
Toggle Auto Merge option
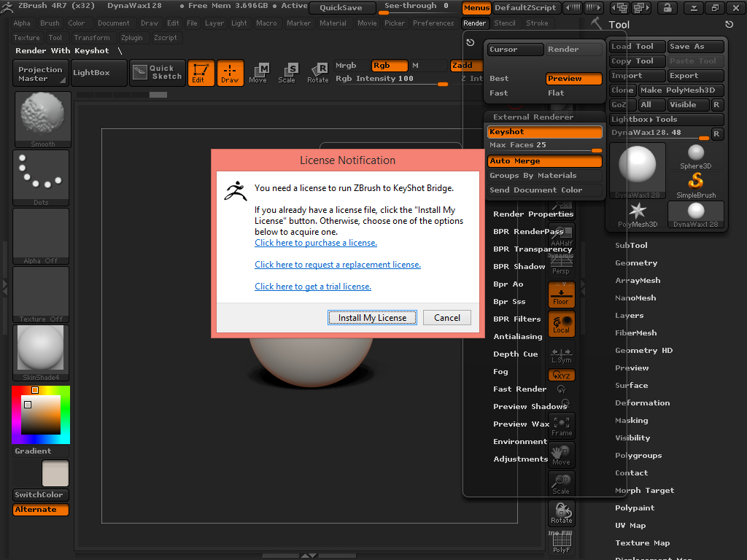tap(544, 161)
